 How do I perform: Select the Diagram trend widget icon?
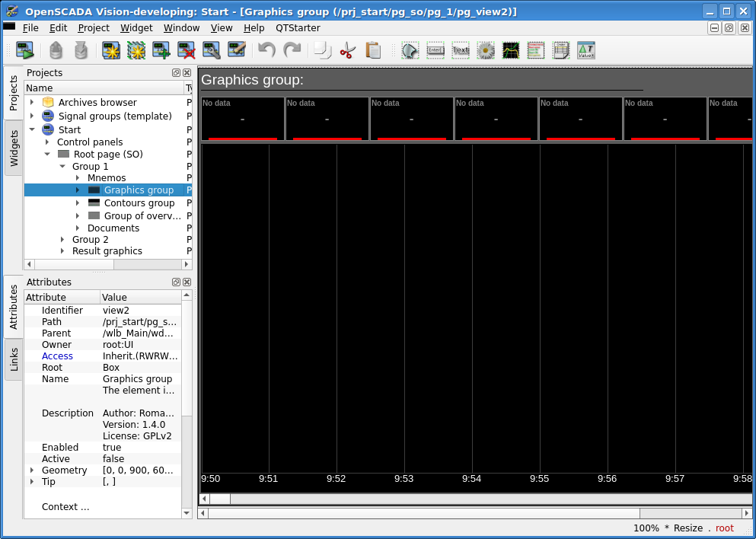(x=511, y=51)
